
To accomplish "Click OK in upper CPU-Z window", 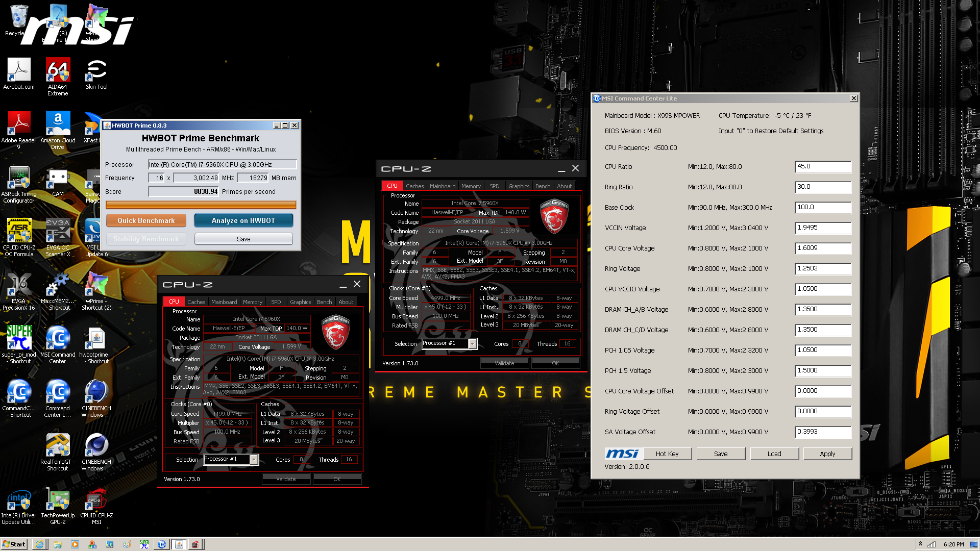I will tap(555, 363).
